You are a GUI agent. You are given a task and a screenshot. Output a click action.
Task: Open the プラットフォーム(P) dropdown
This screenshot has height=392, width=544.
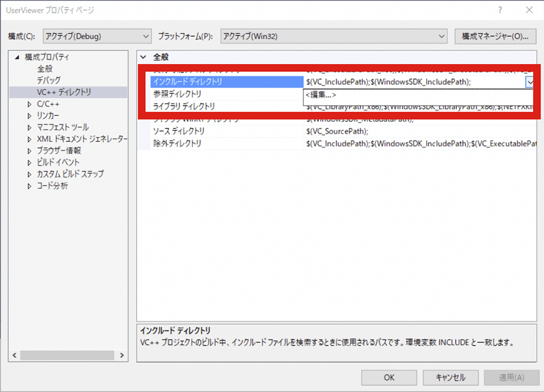334,36
